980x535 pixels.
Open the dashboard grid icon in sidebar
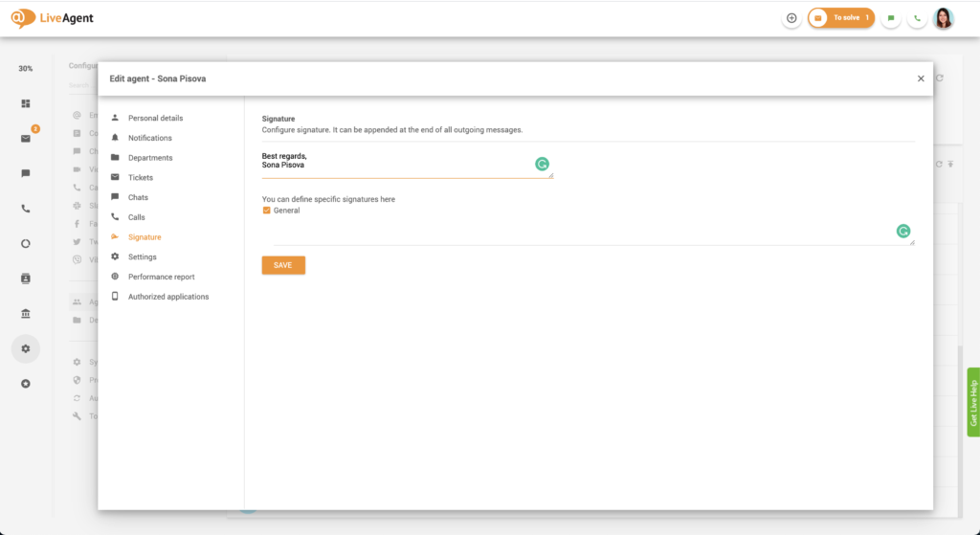(x=26, y=103)
